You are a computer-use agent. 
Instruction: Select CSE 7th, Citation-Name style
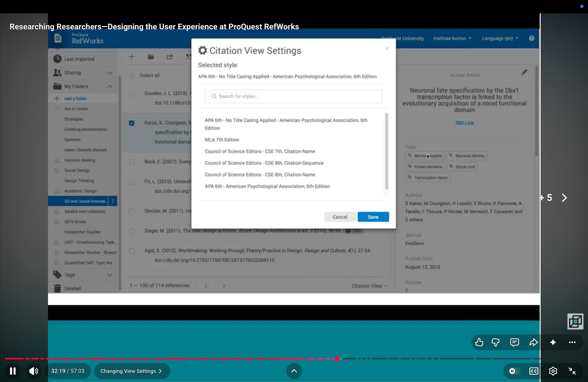[x=260, y=151]
